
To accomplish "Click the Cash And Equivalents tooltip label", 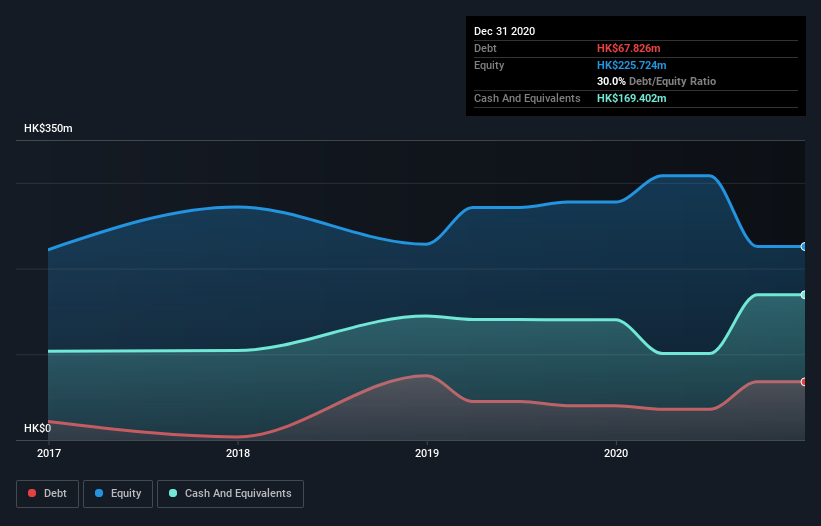I will tap(527, 98).
